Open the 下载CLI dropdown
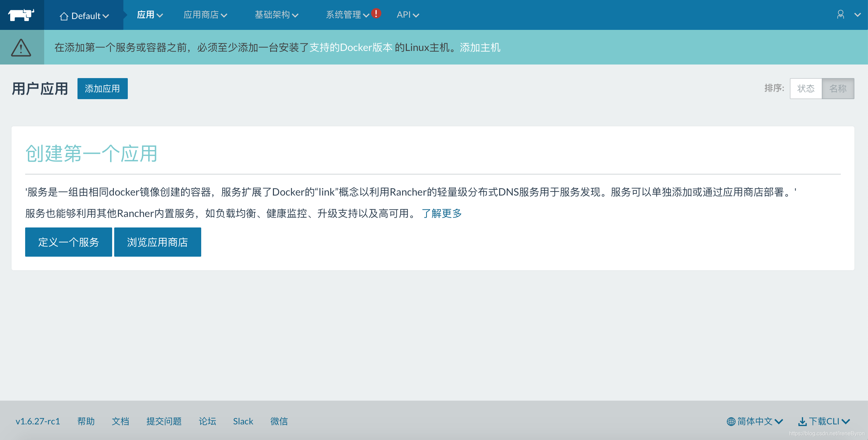 [x=824, y=421]
